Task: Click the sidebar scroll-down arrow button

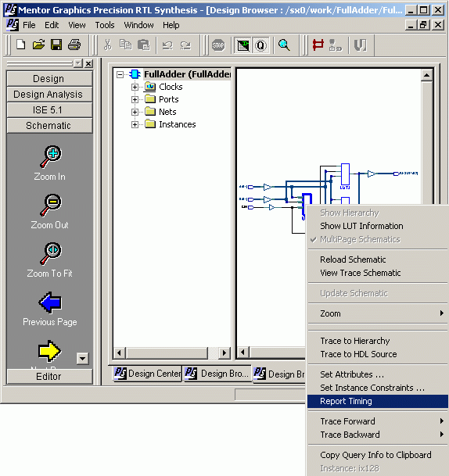Action: [x=83, y=359]
